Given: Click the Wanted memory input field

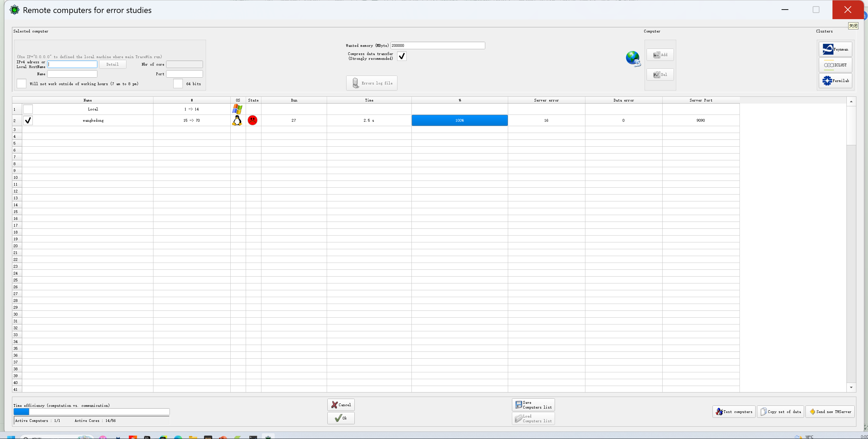Looking at the screenshot, I should pyautogui.click(x=437, y=45).
